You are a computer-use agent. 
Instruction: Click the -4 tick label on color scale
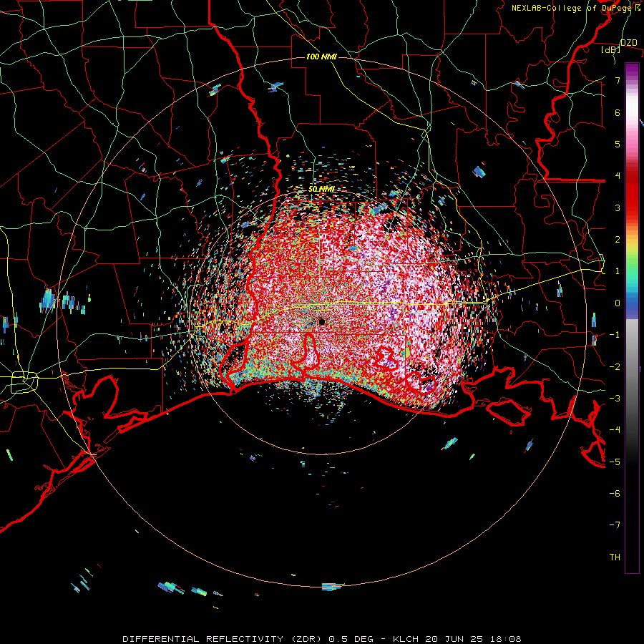(x=615, y=429)
